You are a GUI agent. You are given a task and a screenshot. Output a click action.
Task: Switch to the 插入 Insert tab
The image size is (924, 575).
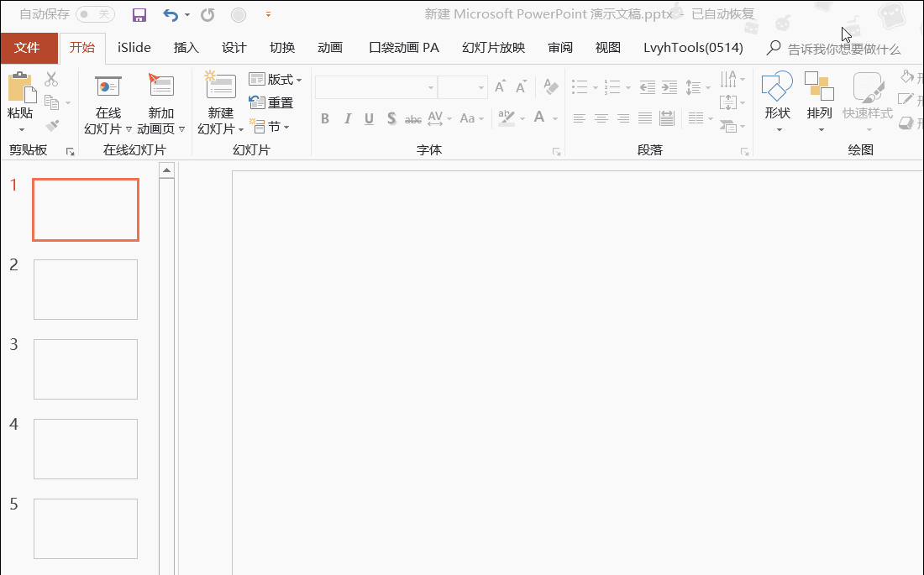(x=186, y=48)
